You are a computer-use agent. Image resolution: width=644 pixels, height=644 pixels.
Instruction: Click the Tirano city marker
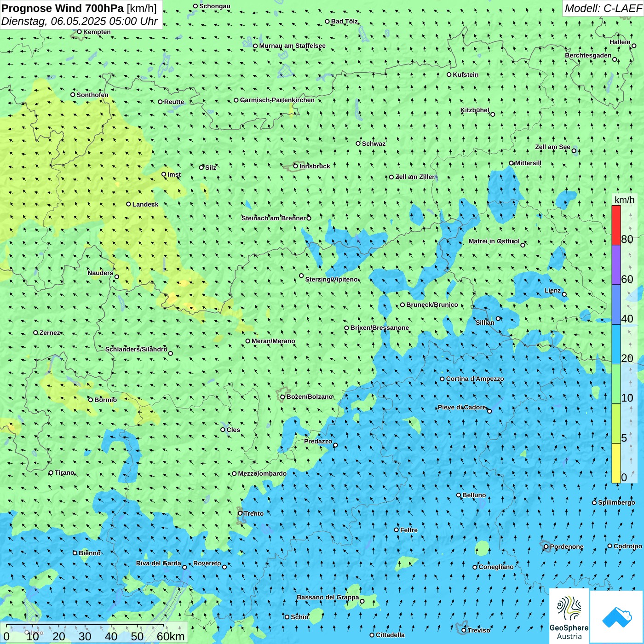(51, 472)
